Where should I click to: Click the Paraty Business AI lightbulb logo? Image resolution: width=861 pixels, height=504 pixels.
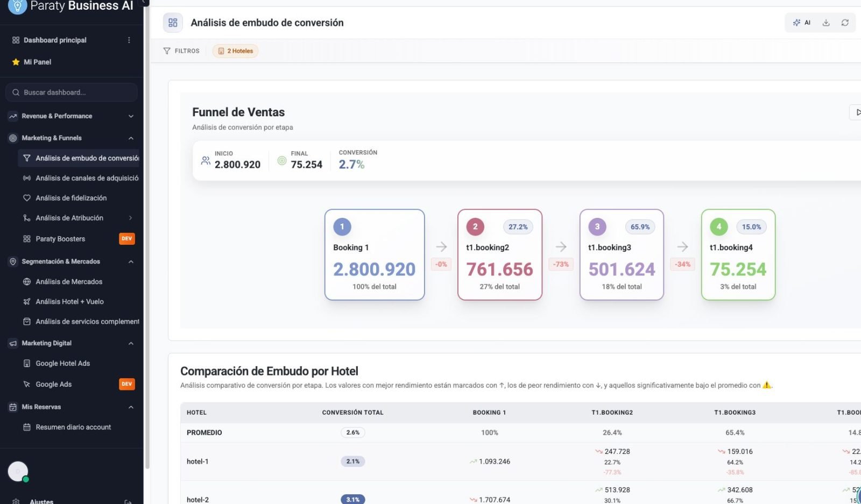(x=17, y=6)
